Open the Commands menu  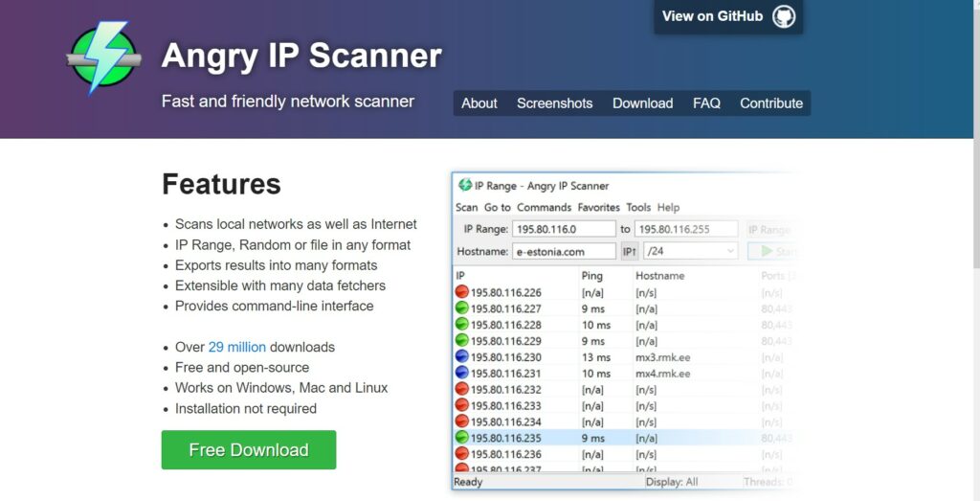(544, 207)
